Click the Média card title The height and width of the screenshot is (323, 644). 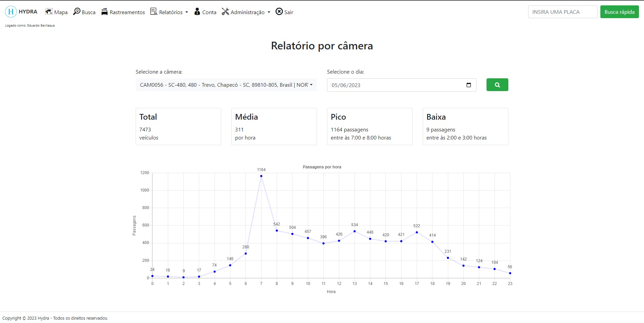(x=246, y=117)
